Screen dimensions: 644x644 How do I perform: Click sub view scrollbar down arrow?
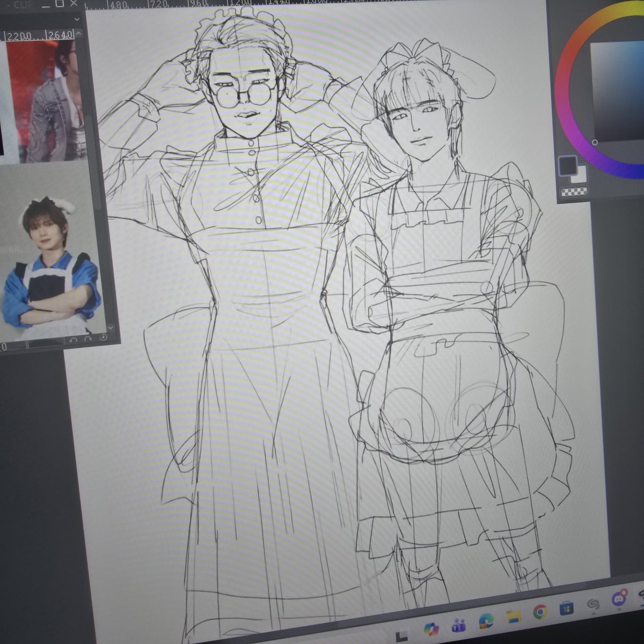click(x=111, y=327)
